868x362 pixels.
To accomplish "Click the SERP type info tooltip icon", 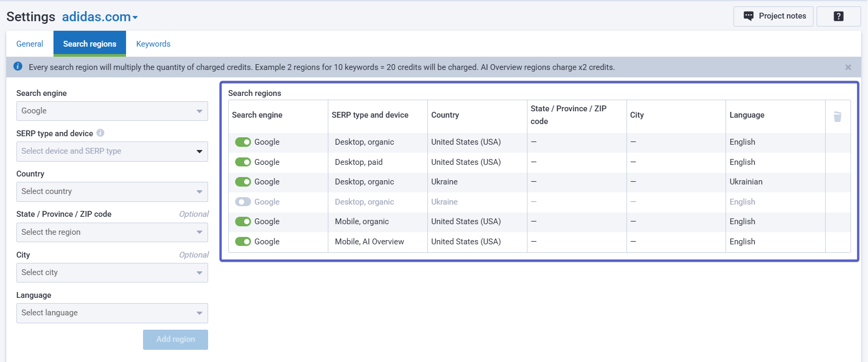I will (100, 133).
